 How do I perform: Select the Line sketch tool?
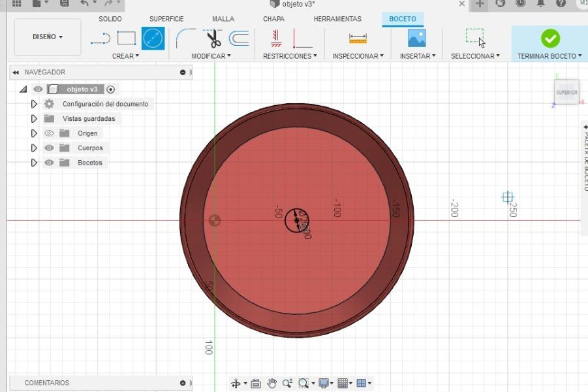[x=101, y=39]
